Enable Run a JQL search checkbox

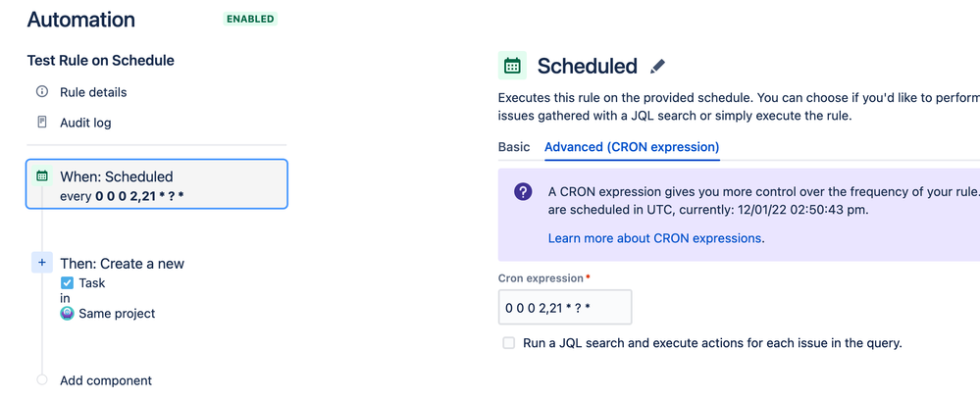[509, 343]
